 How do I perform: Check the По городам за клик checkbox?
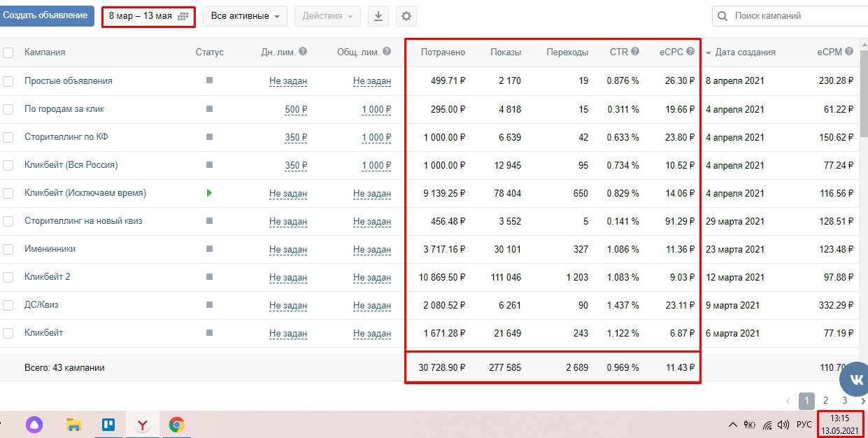point(8,109)
